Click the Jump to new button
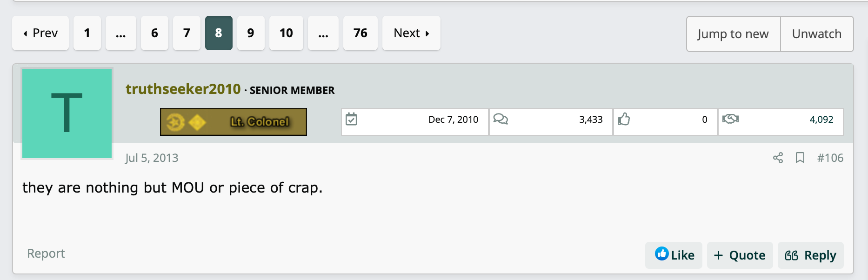The width and height of the screenshot is (868, 280). pos(733,34)
